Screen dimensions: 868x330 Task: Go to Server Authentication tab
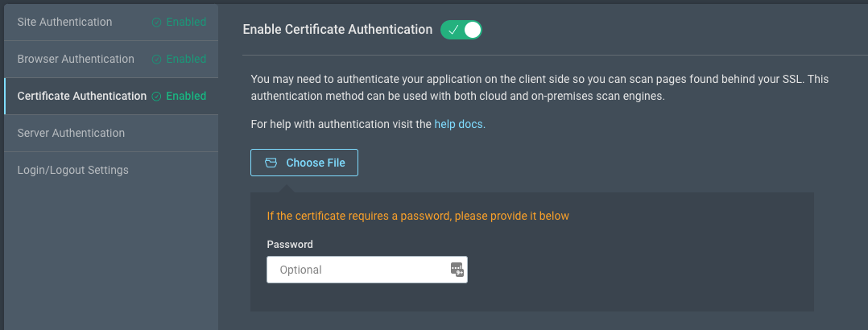coord(71,133)
